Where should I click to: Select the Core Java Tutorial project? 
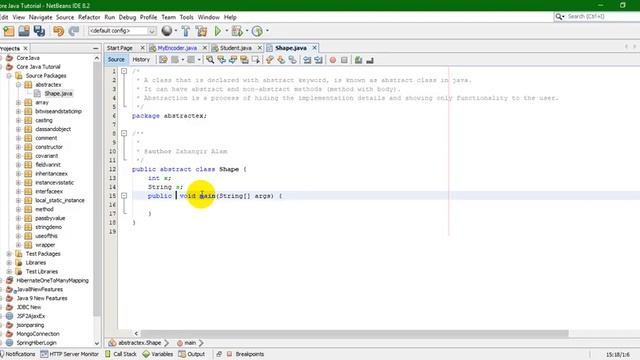(38, 67)
